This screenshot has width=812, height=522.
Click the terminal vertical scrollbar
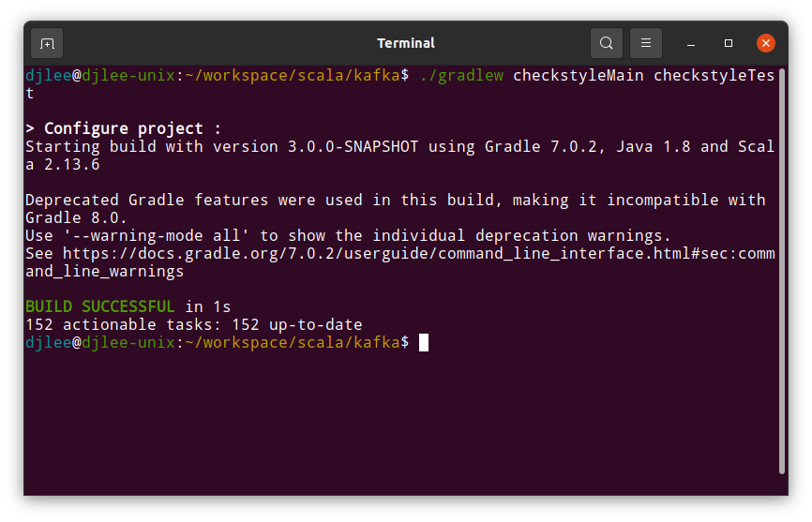(782, 271)
